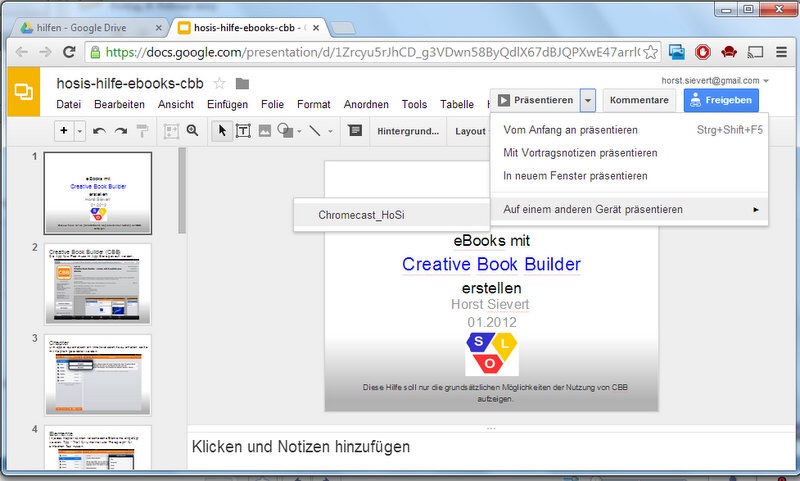Open the Kommentare button
This screenshot has width=800, height=481.
(x=638, y=100)
